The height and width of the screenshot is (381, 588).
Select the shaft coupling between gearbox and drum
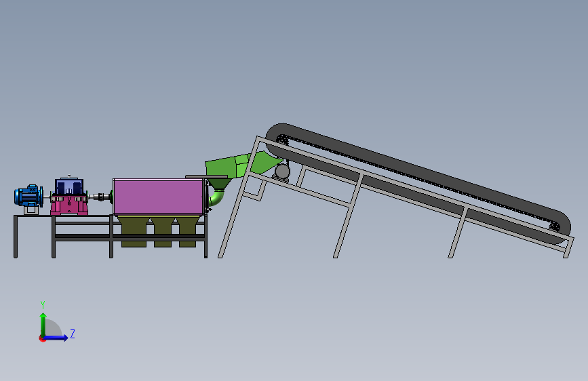tap(101, 197)
